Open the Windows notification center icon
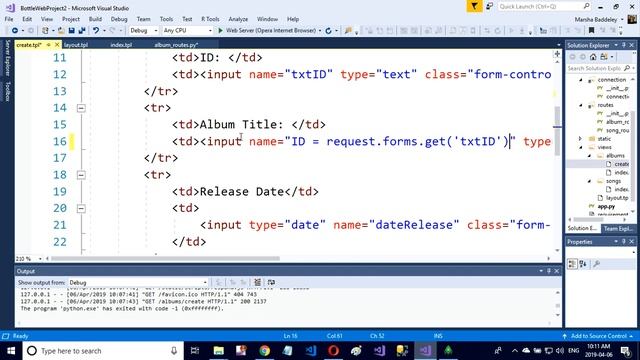The width and height of the screenshot is (640, 360). click(625, 351)
